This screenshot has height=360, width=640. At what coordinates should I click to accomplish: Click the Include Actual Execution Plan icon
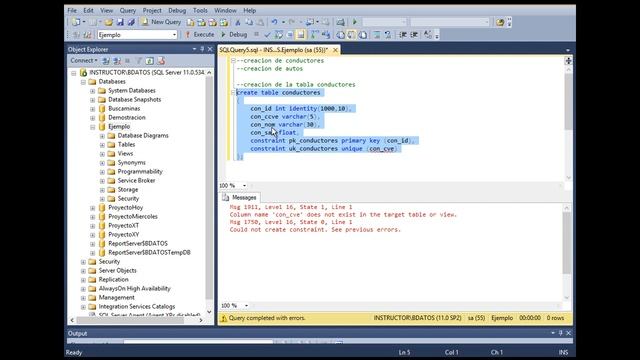315,35
